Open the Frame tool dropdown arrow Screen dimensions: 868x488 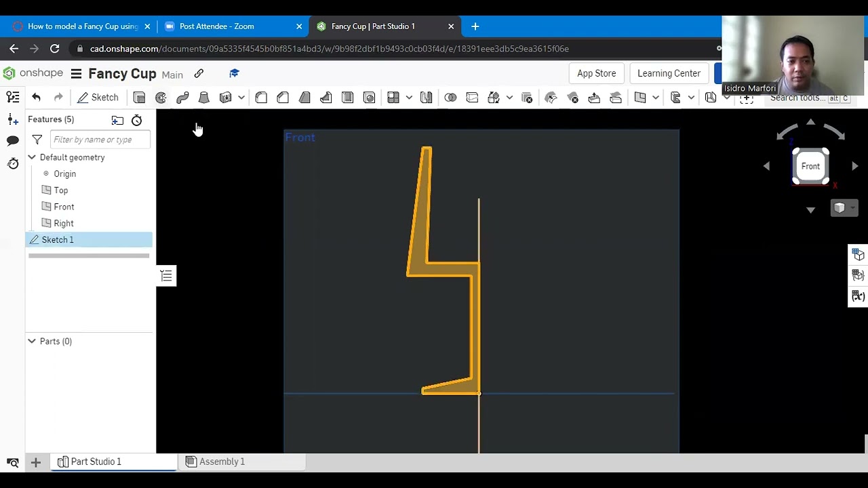pos(691,98)
